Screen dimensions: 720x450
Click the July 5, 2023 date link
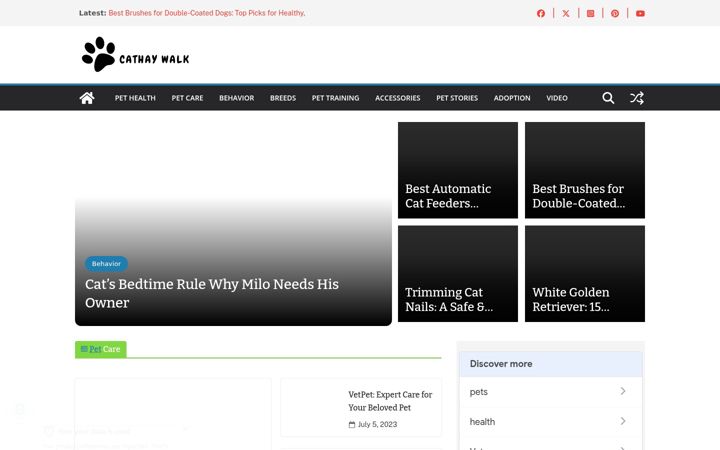click(x=377, y=425)
